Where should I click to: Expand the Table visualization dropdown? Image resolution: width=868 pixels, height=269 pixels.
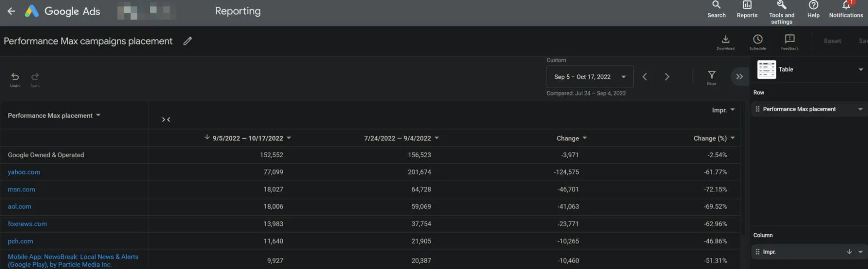pyautogui.click(x=861, y=69)
